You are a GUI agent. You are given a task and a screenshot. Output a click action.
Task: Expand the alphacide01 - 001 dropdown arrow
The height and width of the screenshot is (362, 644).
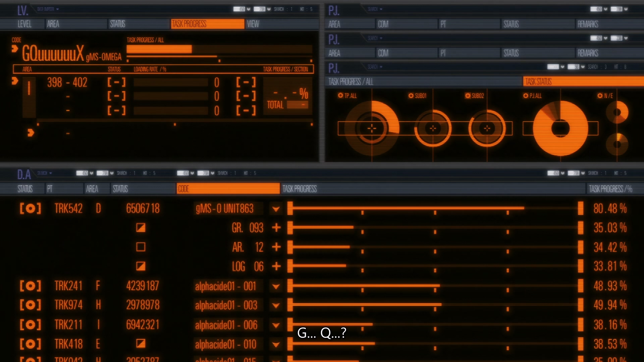276,286
